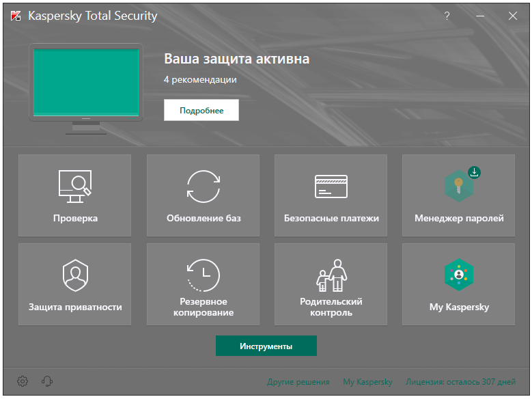Open the My Kaspersky footer link

tap(367, 382)
